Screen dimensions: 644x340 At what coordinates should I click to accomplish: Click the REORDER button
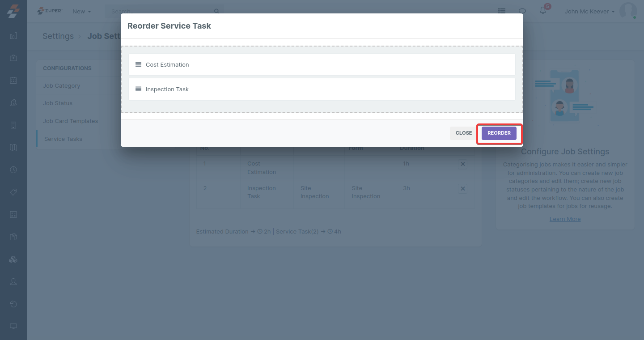(499, 133)
